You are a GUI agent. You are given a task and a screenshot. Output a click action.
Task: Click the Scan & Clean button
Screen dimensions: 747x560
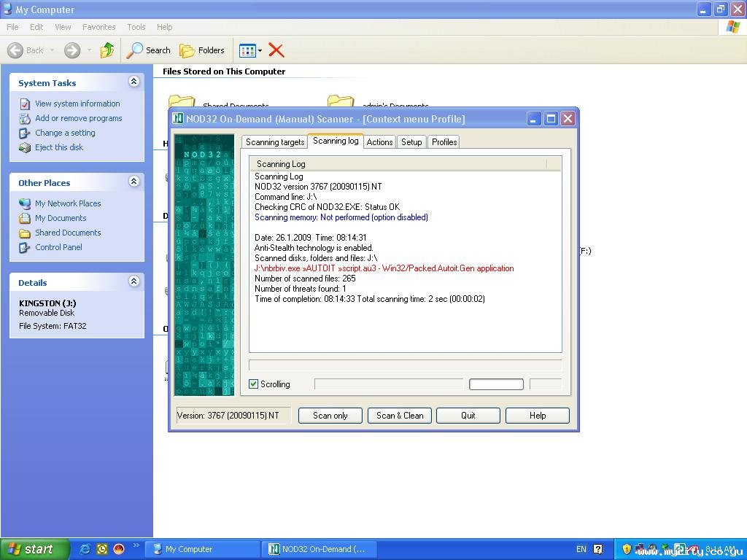[x=400, y=415]
